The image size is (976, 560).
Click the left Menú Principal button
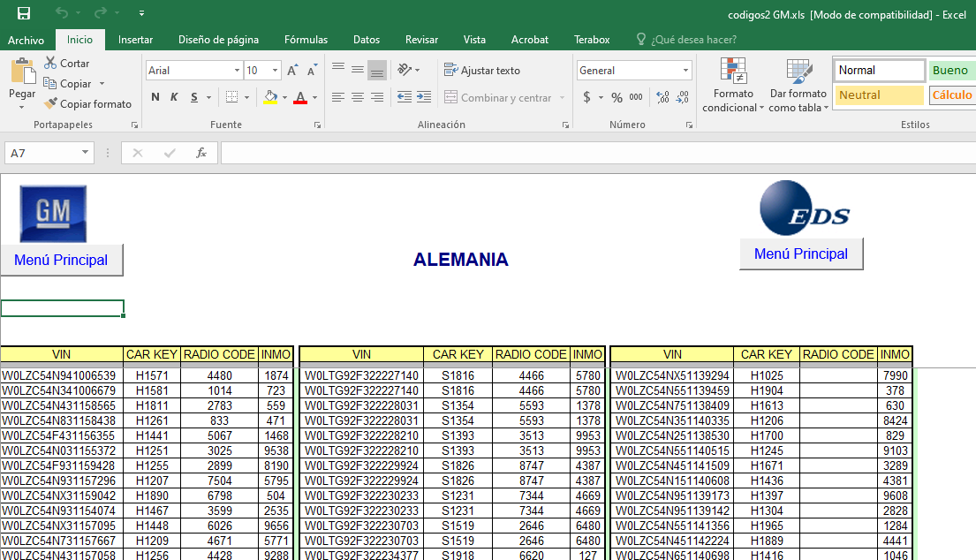tap(61, 260)
